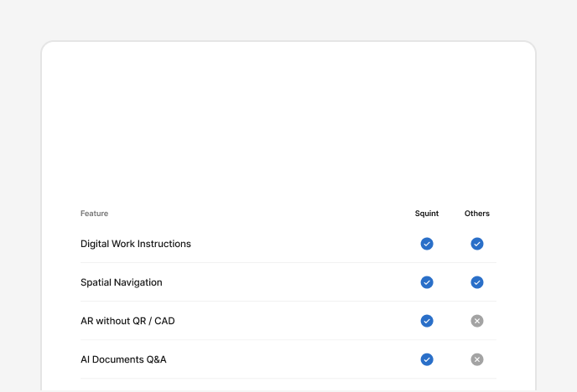Select the Feature column header
Viewport: 577px width, 392px height.
click(x=94, y=214)
